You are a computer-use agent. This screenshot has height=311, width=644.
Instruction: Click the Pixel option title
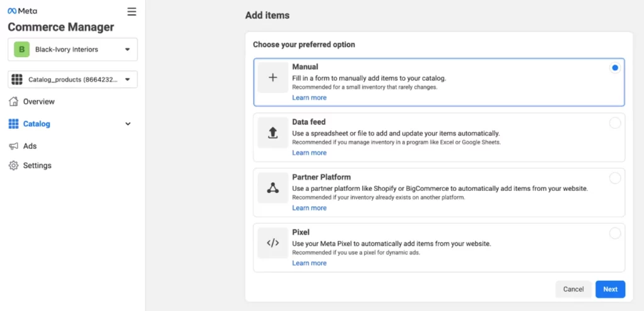pyautogui.click(x=300, y=232)
